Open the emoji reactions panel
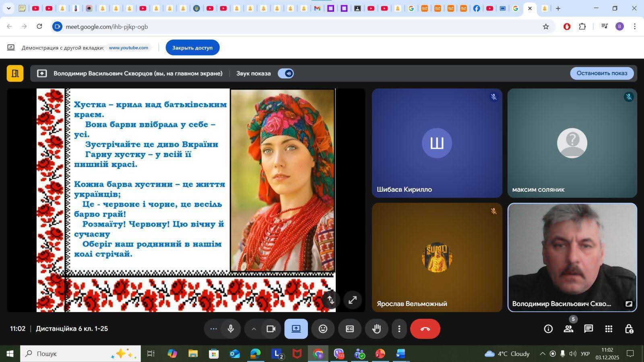The height and width of the screenshot is (362, 644). coord(323,329)
